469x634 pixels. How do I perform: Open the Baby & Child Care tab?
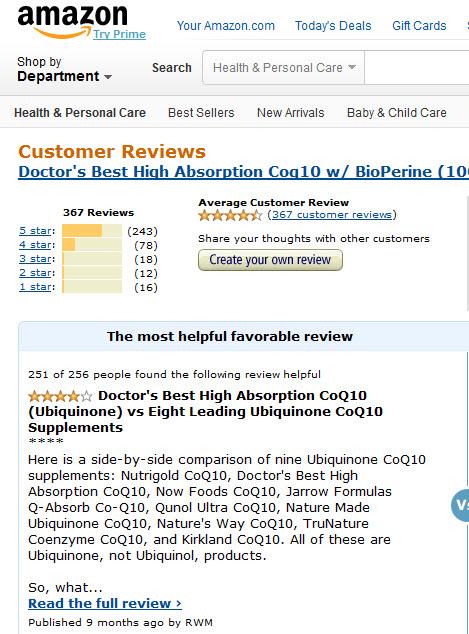point(397,112)
